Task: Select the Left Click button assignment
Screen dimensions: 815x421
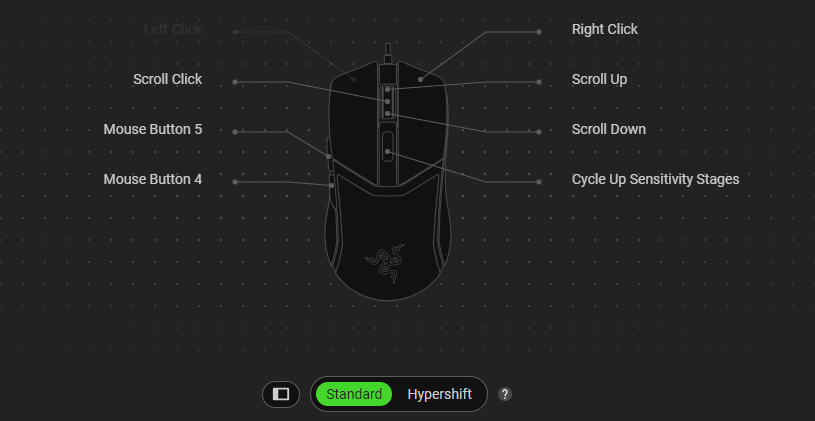Action: click(x=173, y=30)
